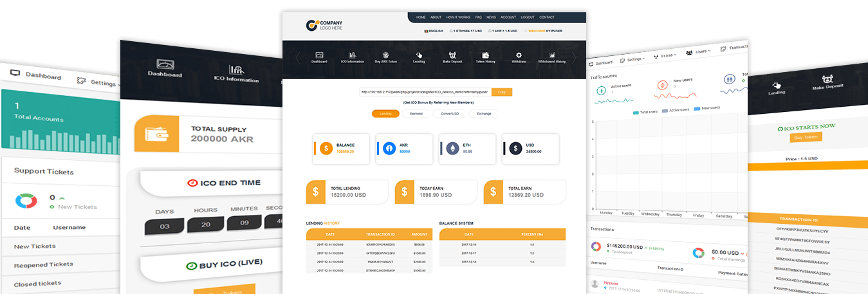The width and height of the screenshot is (868, 294).
Task: Click Buy Token button under ICO STARTS NOW
Action: [x=806, y=137]
